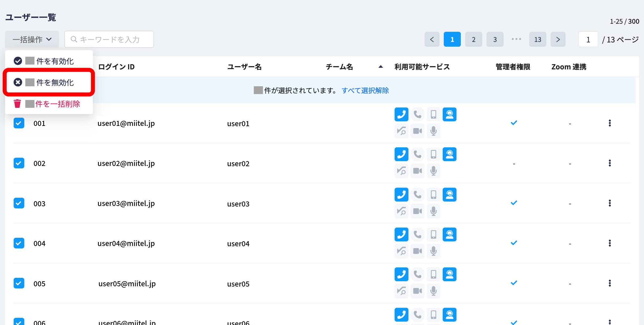Click user03's gray microphone icon

(433, 211)
